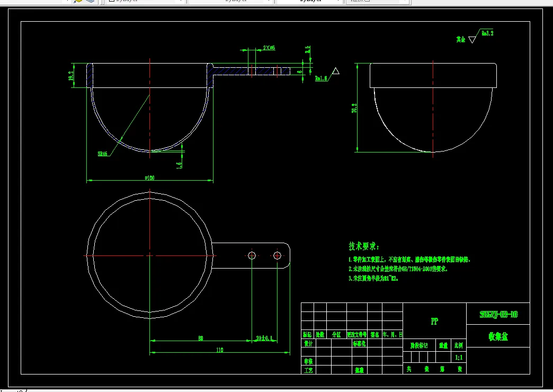Image resolution: width=553 pixels, height=392 pixels.
Task: Select the 技术要求 heading text
Action: (364, 246)
